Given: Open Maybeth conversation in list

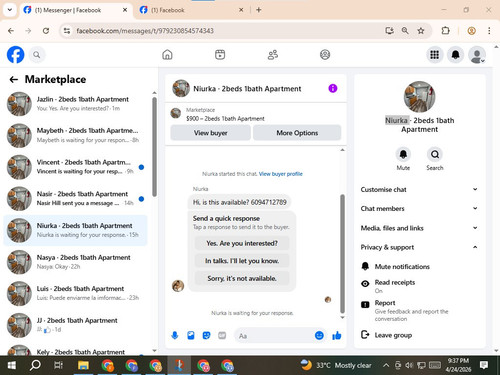Looking at the screenshot, I should coord(75,135).
